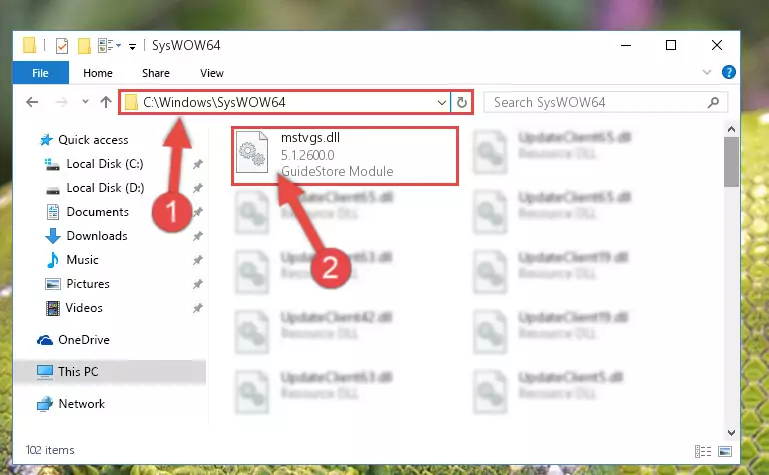
Task: Expand the address bar history dropdown
Action: pyautogui.click(x=441, y=102)
